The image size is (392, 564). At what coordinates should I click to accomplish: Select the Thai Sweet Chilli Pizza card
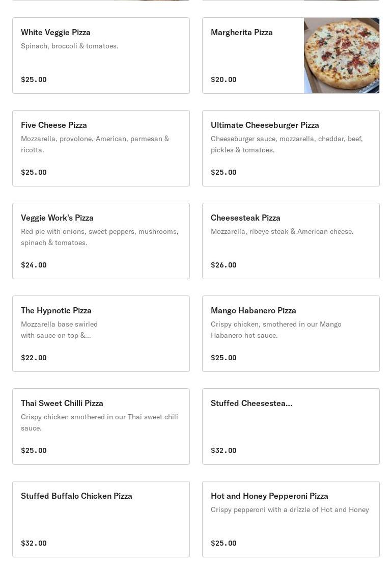click(x=101, y=426)
